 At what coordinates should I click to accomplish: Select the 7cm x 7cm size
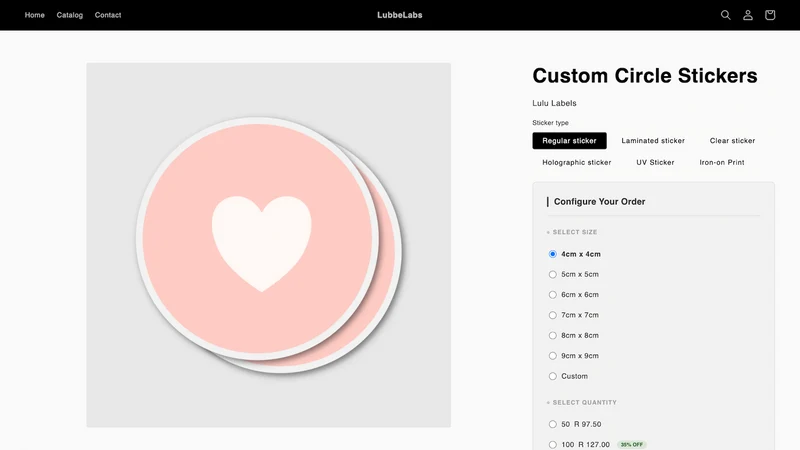tap(553, 315)
